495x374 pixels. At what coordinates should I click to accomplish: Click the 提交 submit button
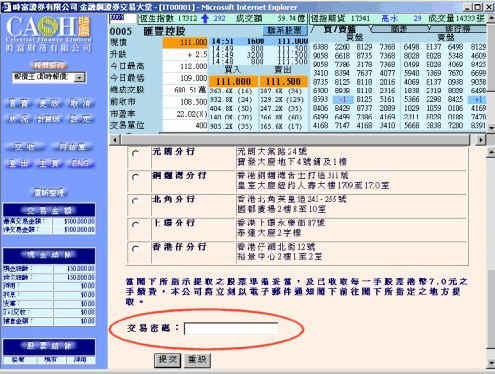167,360
